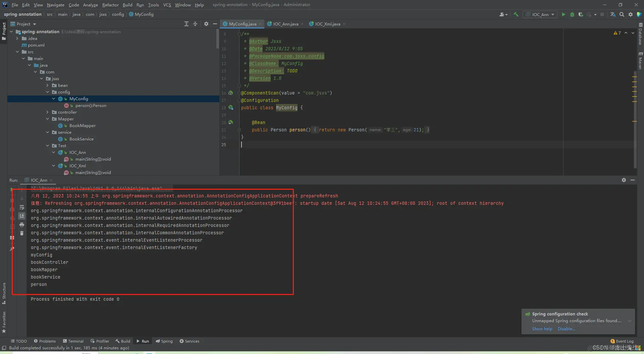Hide the Project tool window
The image size is (644, 354).
(215, 24)
